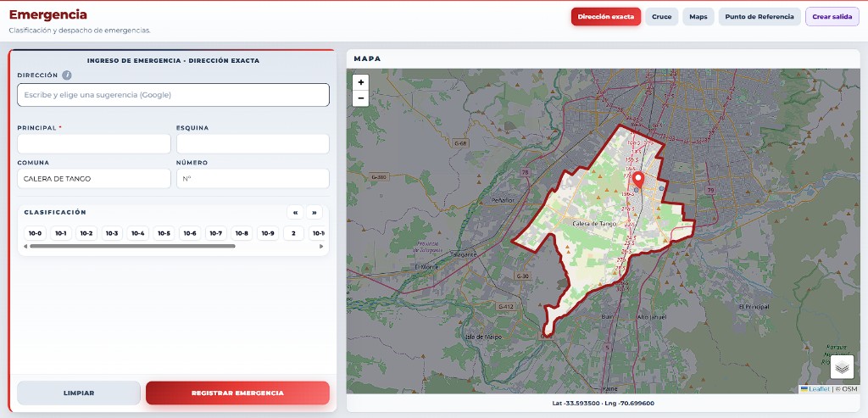Image resolution: width=868 pixels, height=418 pixels.
Task: Focus the Número input field
Action: [x=253, y=179]
